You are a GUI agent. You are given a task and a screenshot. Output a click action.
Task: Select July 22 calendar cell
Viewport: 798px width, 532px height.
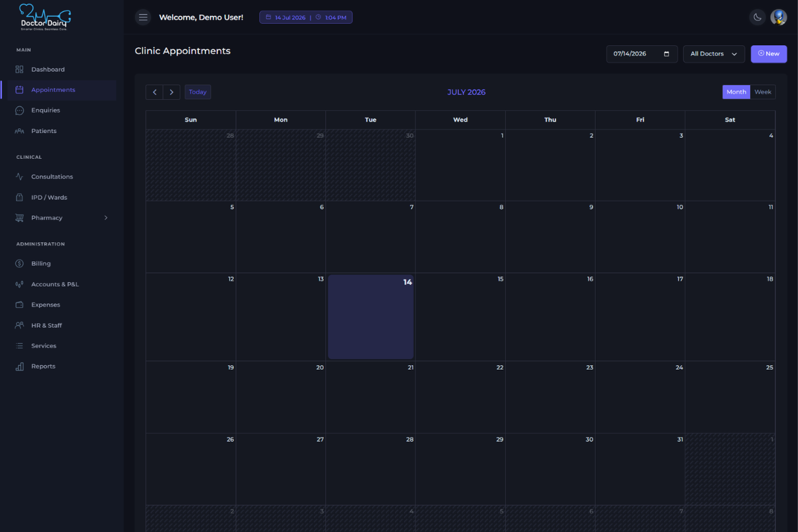click(x=460, y=397)
